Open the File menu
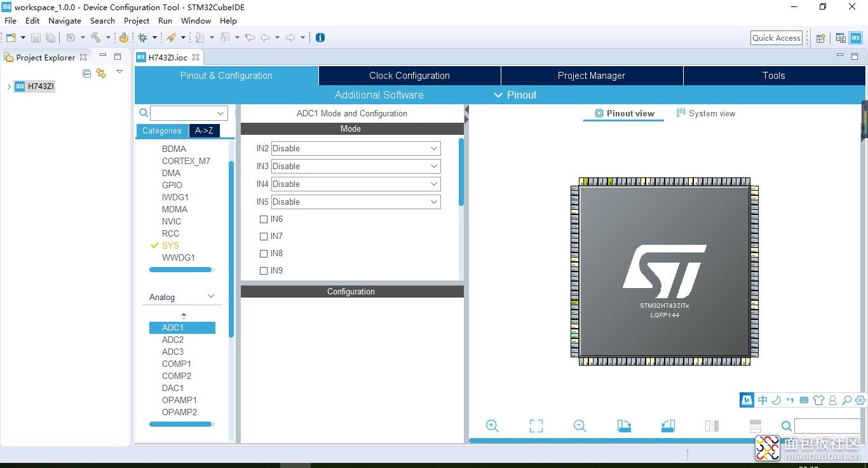The height and width of the screenshot is (468, 868). pyautogui.click(x=10, y=20)
